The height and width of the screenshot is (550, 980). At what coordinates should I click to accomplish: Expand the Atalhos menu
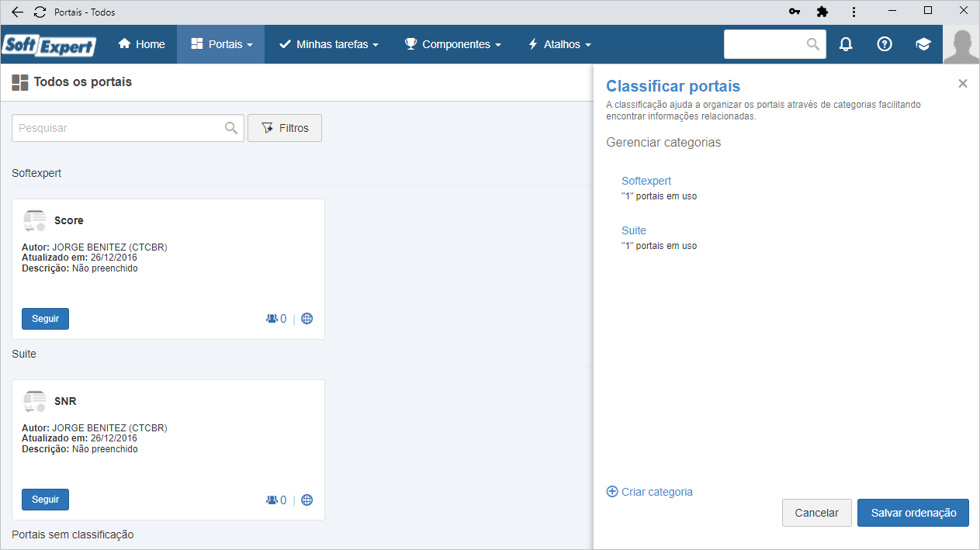coord(559,44)
